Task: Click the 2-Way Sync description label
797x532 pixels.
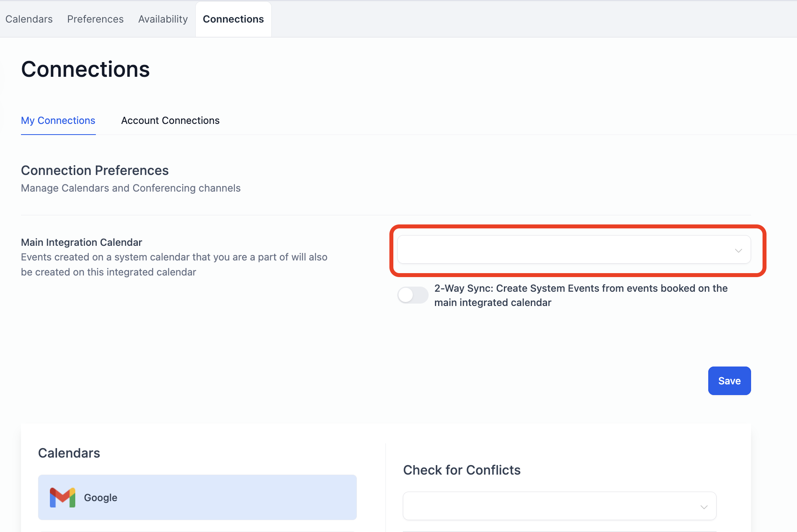Action: click(x=580, y=295)
